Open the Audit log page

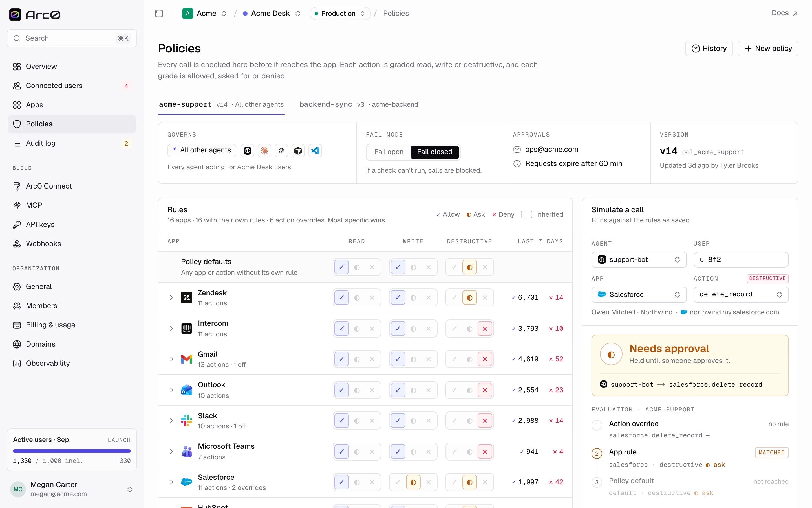point(72,143)
